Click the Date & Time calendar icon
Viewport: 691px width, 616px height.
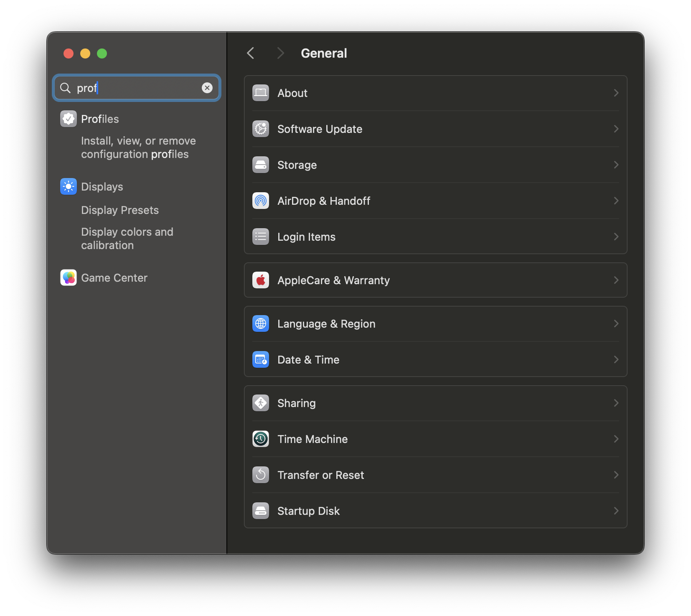point(261,359)
